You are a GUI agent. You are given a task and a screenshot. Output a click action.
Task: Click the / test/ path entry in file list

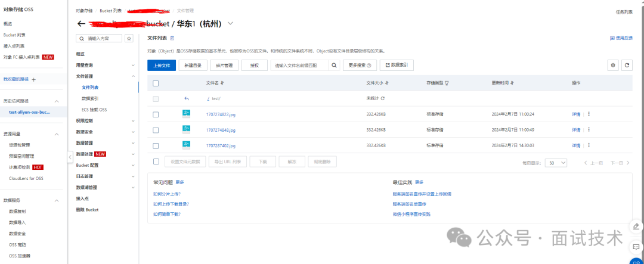click(x=213, y=99)
